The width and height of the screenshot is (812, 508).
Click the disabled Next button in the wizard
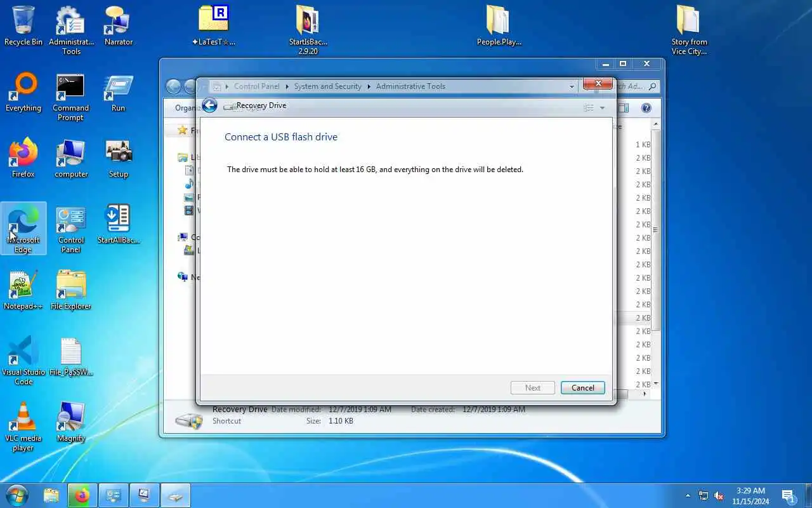(x=533, y=388)
